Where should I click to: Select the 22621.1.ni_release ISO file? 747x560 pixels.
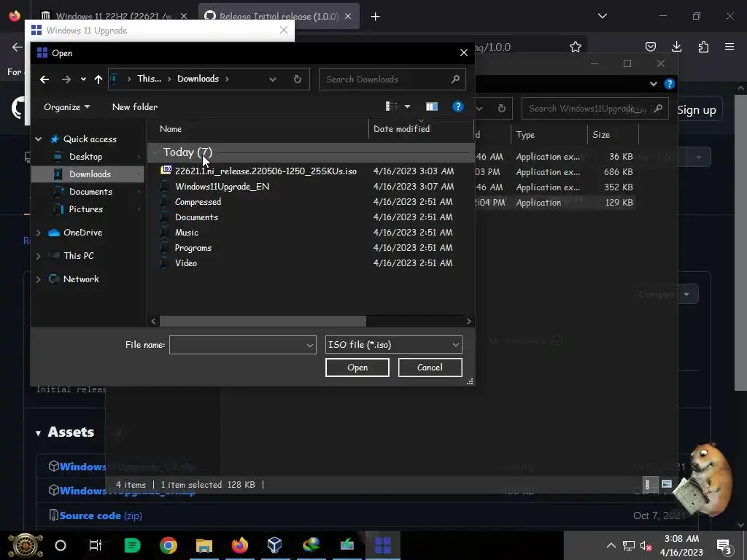(x=266, y=171)
